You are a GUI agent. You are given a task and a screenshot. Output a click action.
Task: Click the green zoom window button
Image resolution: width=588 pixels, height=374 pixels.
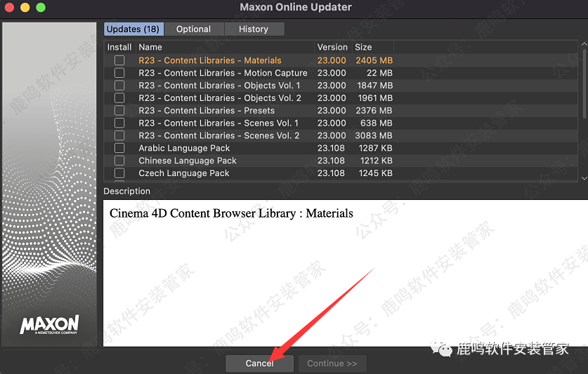point(40,8)
